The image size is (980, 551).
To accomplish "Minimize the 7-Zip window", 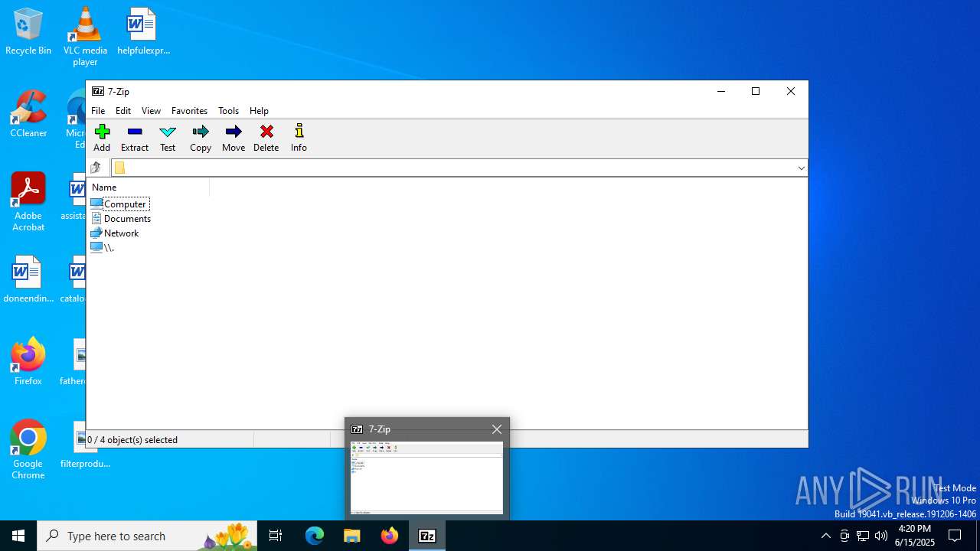I will pos(720,91).
